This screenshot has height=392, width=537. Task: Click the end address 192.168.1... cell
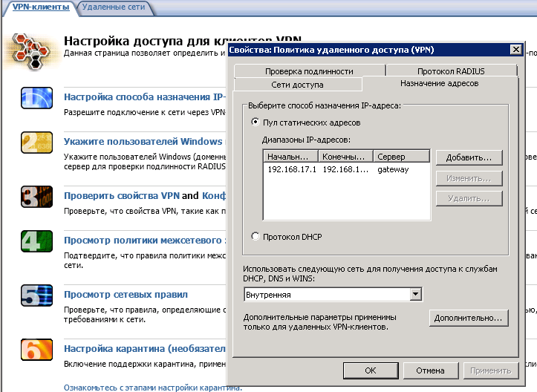tap(345, 169)
